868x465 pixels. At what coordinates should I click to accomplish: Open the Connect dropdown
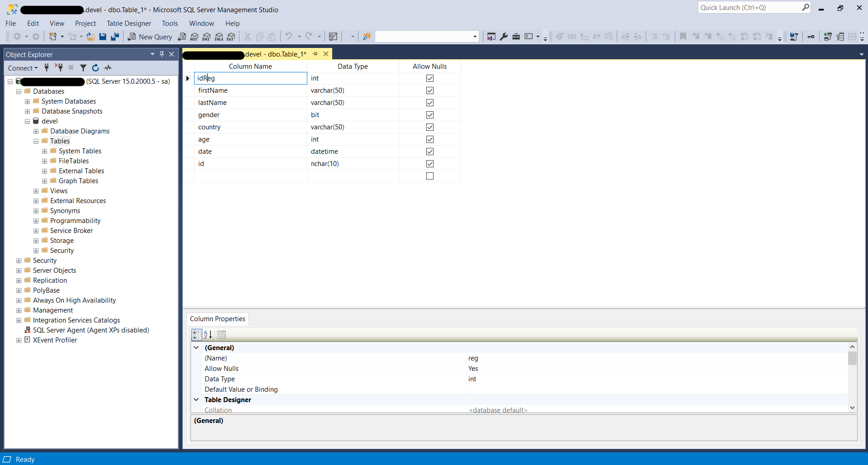pyautogui.click(x=23, y=68)
